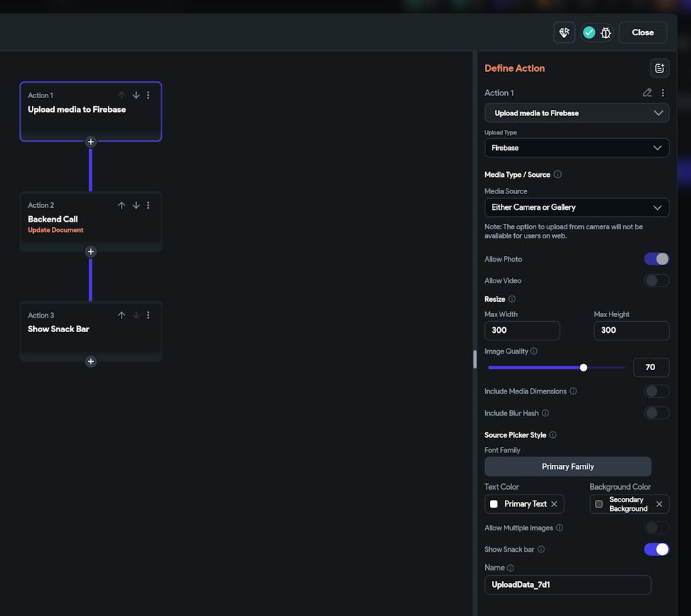Move Action 2 down with arrow
This screenshot has height=616, width=691.
pyautogui.click(x=136, y=205)
